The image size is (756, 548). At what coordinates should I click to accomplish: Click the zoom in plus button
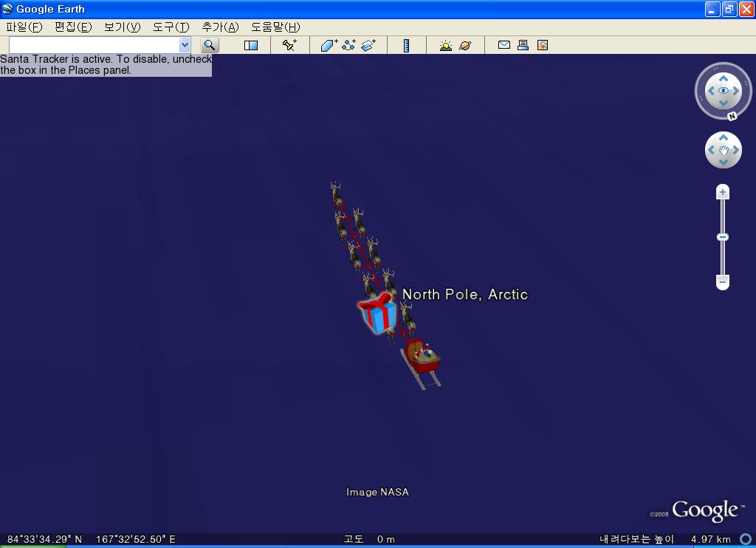[722, 192]
